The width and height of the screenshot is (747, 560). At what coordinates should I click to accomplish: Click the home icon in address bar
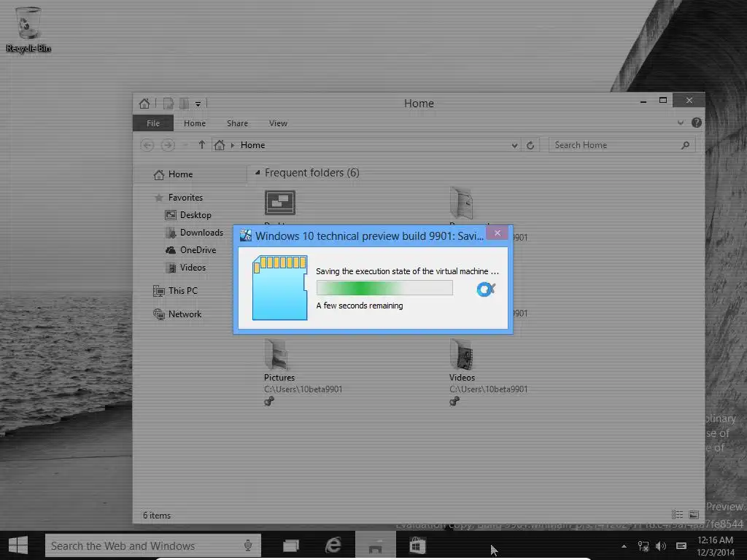click(x=219, y=145)
